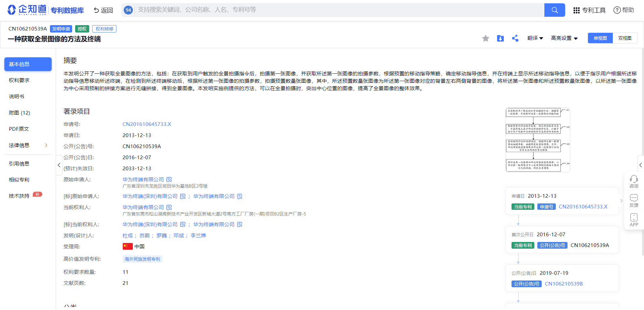Expand the 法律信息 submenu arrow
This screenshot has width=644, height=310.
[x=46, y=145]
